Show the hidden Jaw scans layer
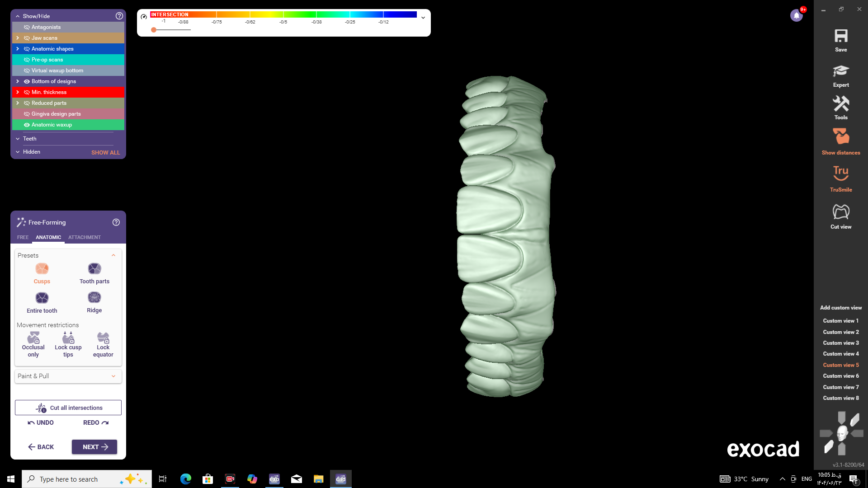868x488 pixels. tap(27, 38)
